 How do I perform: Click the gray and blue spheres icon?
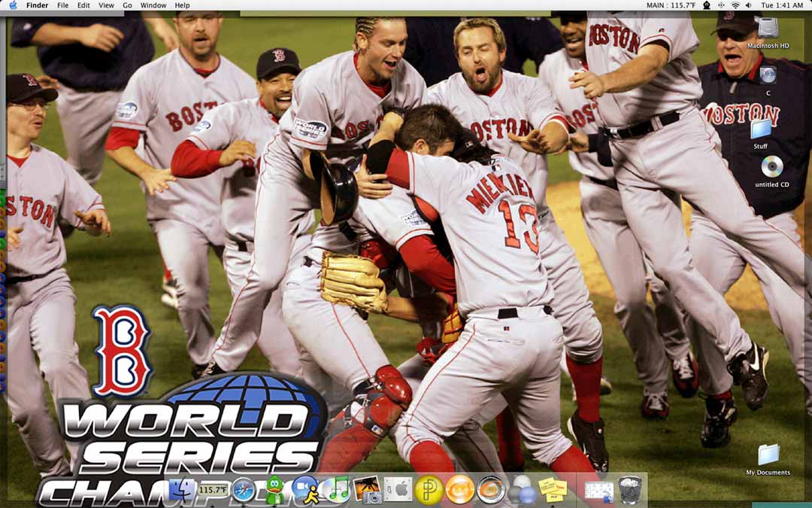pyautogui.click(x=521, y=490)
